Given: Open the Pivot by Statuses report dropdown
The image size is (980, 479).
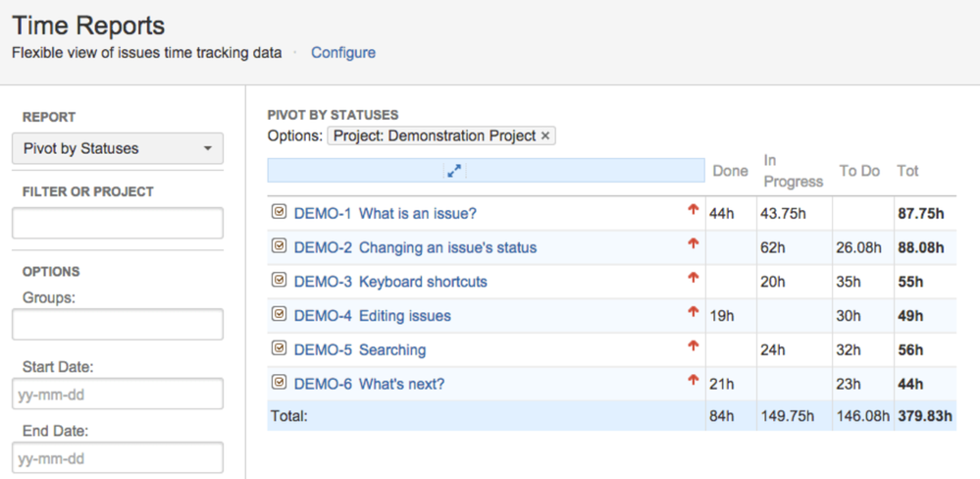Looking at the screenshot, I should [x=118, y=149].
